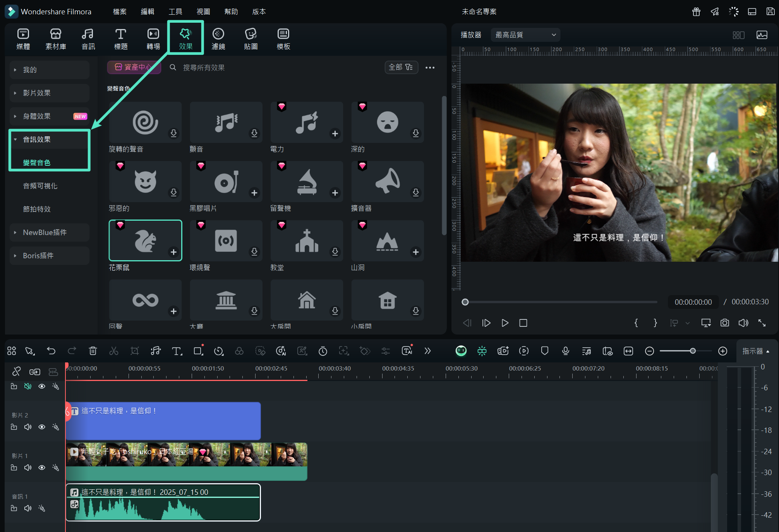Open the 最高品質 playback quality dropdown

(x=525, y=35)
